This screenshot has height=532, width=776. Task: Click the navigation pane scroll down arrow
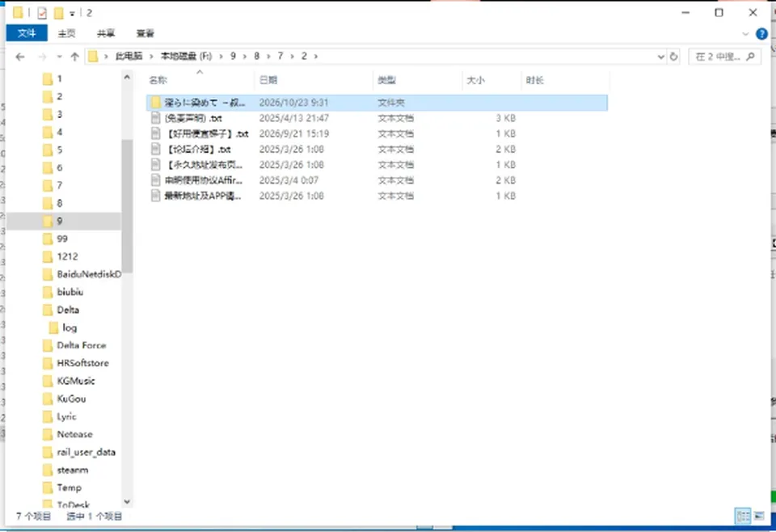coord(127,502)
